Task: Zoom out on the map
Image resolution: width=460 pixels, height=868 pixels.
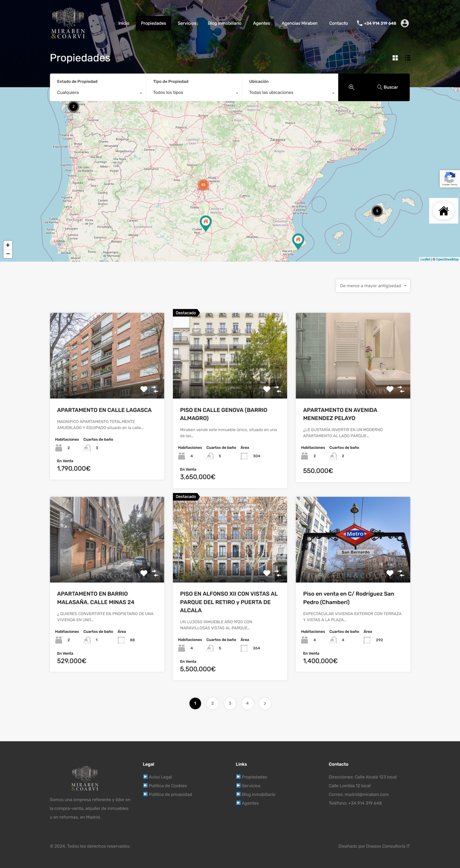Action: 8,254
